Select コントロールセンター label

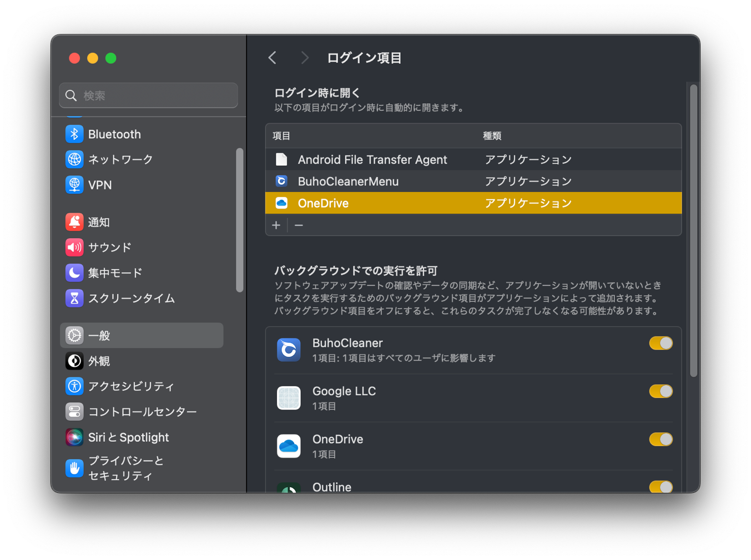[x=143, y=412]
